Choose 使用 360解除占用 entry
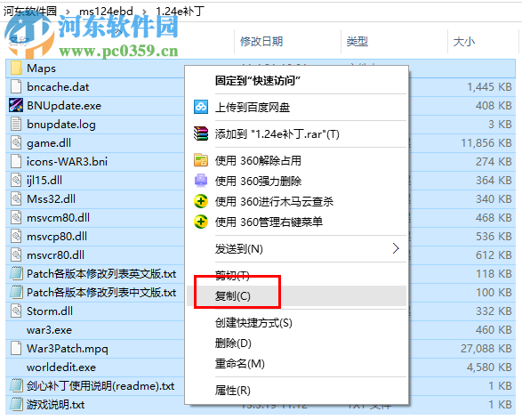This screenshot has width=522, height=420. click(258, 160)
